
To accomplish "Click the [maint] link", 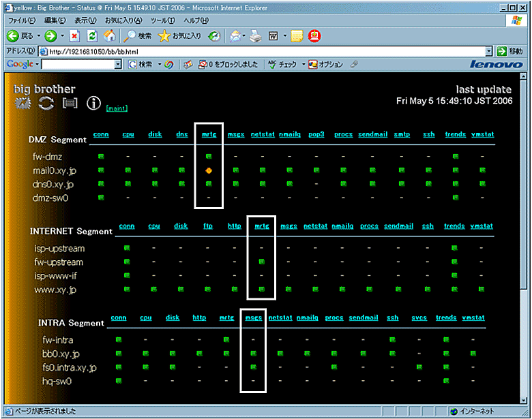I will (x=117, y=108).
